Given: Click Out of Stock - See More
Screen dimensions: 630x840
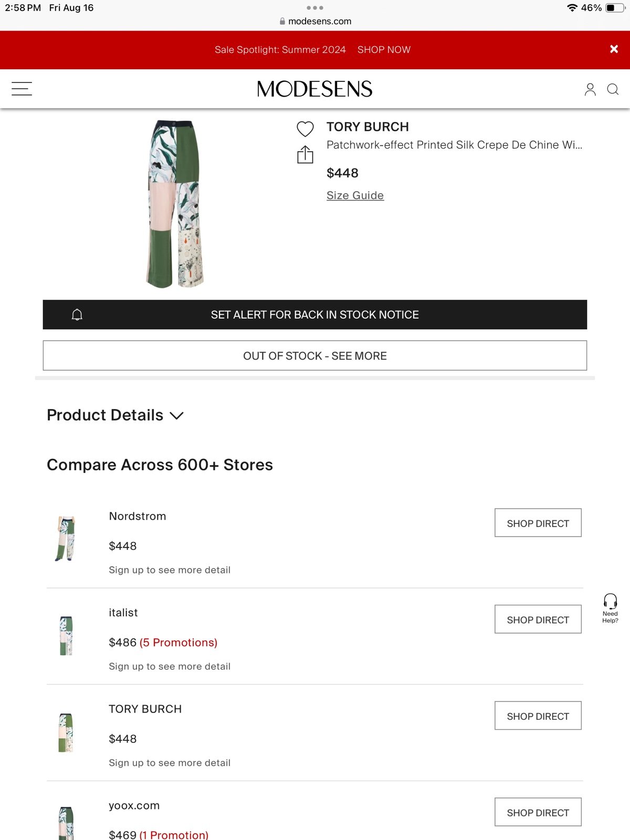Looking at the screenshot, I should [x=315, y=355].
